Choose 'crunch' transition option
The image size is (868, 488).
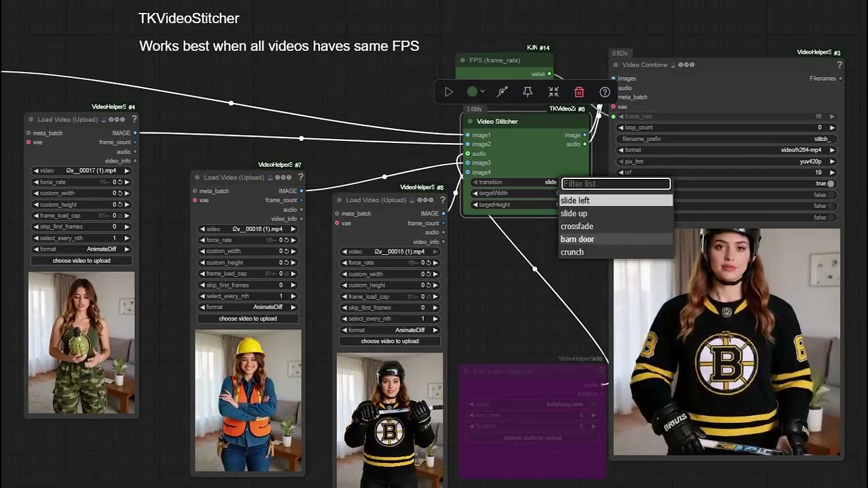(x=616, y=252)
